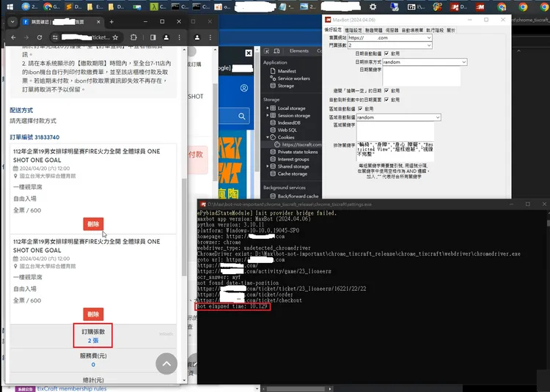Click the first ticket's red 刪除 button
The height and width of the screenshot is (392, 550).
[x=93, y=224]
